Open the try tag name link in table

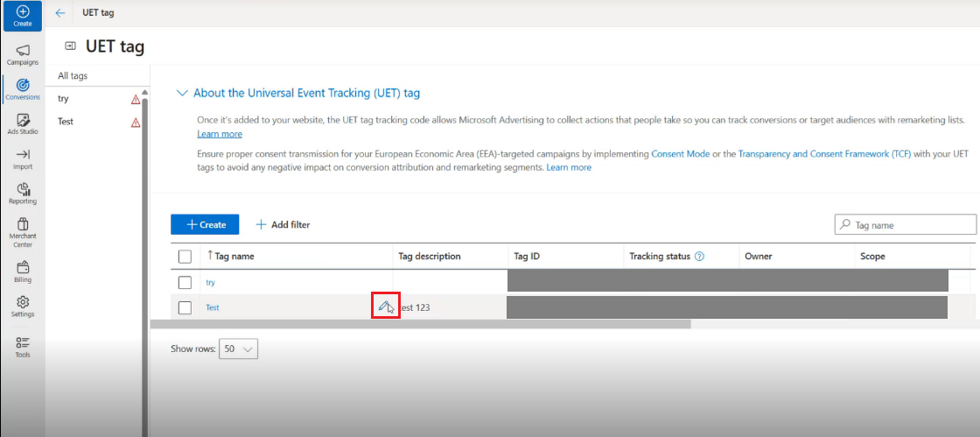pos(210,283)
